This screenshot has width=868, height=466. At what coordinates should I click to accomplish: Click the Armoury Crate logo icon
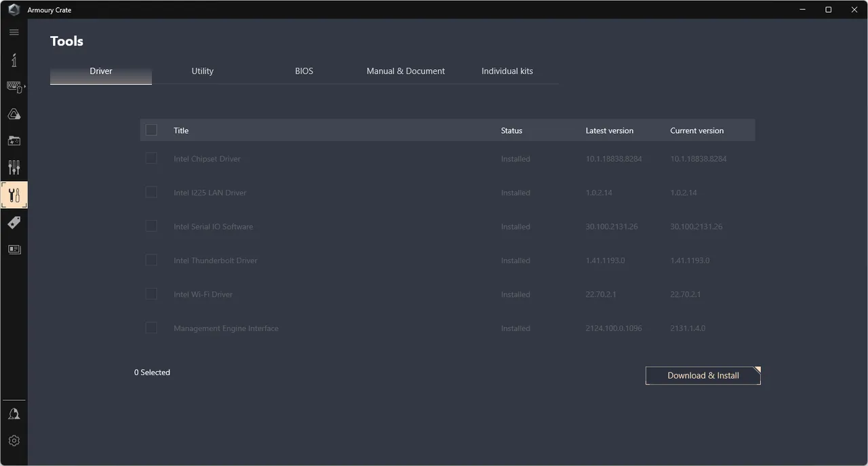[14, 9]
